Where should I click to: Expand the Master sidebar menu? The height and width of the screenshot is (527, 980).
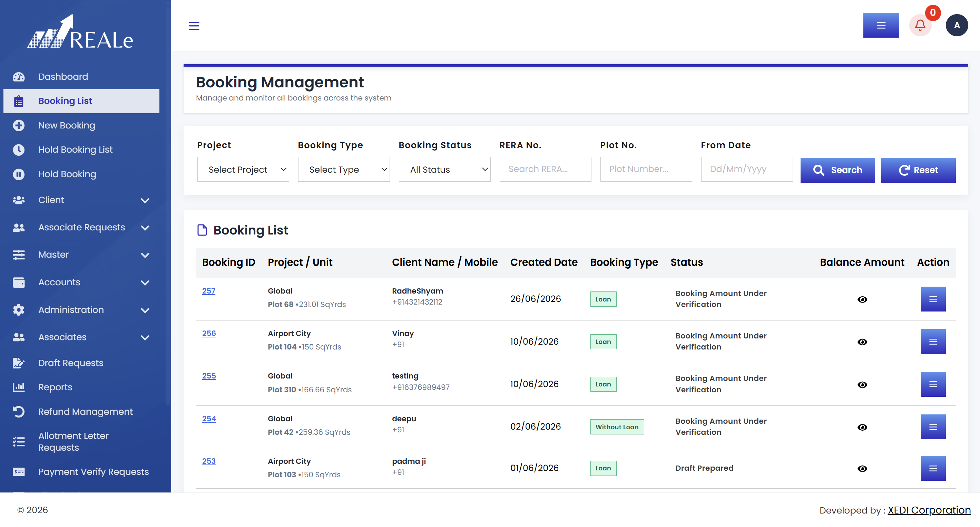81,255
